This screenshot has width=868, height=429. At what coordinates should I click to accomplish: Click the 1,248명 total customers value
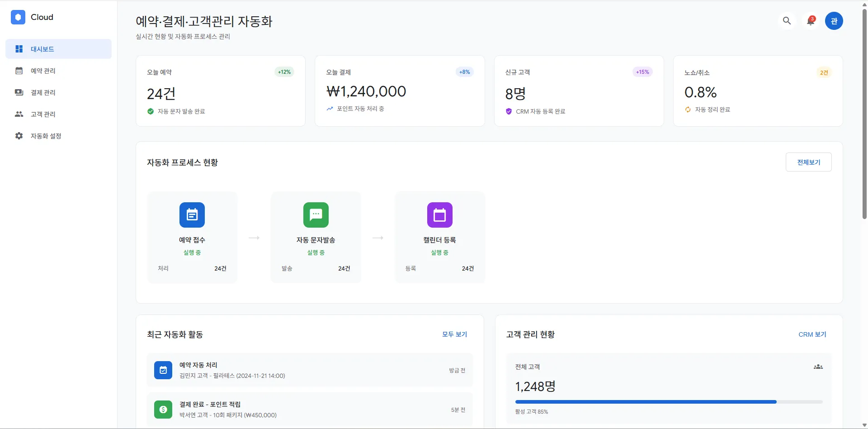pyautogui.click(x=535, y=386)
